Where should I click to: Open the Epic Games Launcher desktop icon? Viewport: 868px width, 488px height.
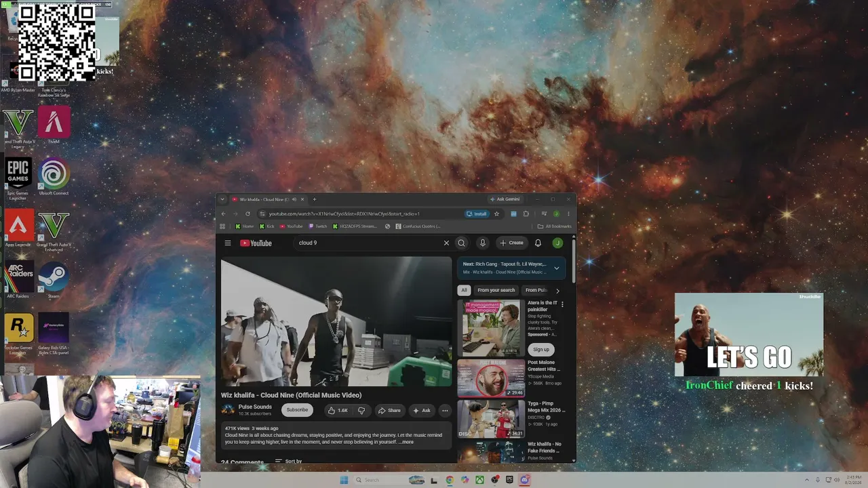[x=18, y=179]
